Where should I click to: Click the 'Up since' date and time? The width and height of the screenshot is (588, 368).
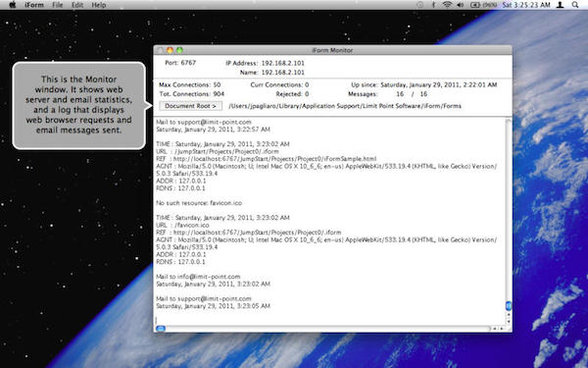[439, 84]
